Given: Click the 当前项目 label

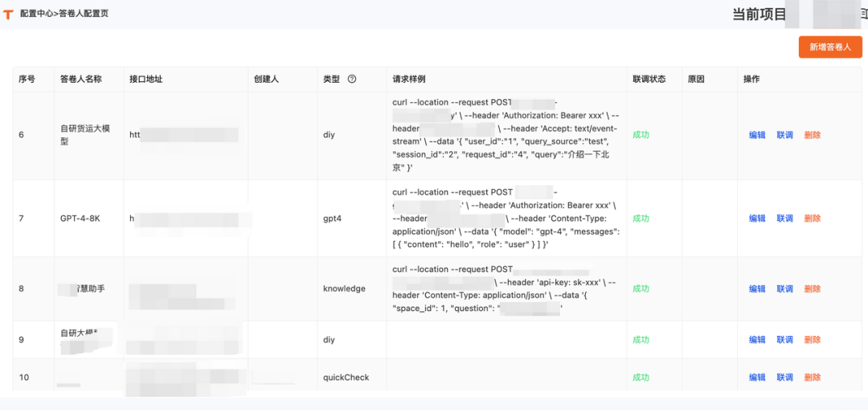Looking at the screenshot, I should [759, 14].
